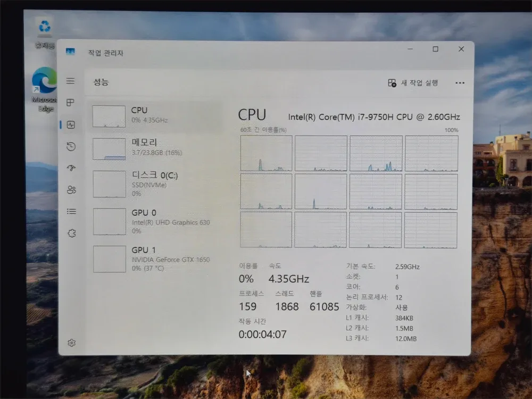Viewport: 532px width, 399px height.
Task: Click the CPU usage thumbnail graph
Action: (x=109, y=115)
